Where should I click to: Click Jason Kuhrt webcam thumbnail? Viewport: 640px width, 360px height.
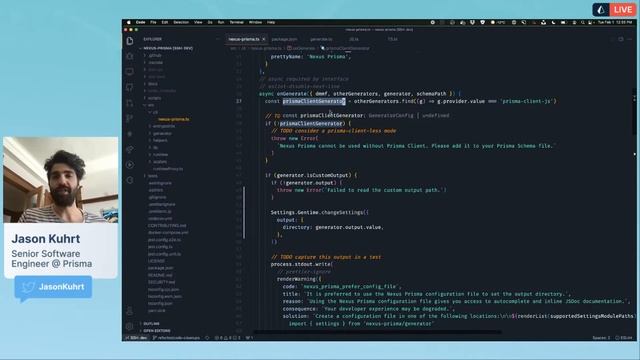(x=61, y=180)
